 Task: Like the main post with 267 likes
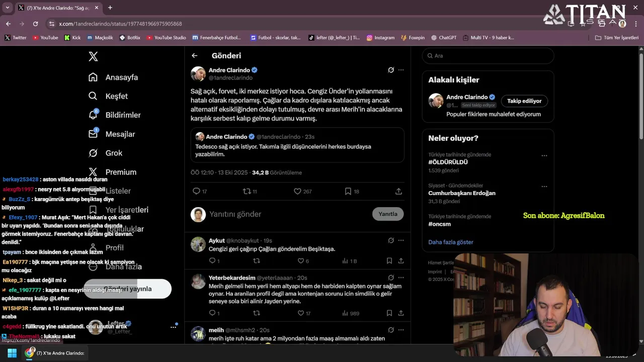click(x=303, y=192)
